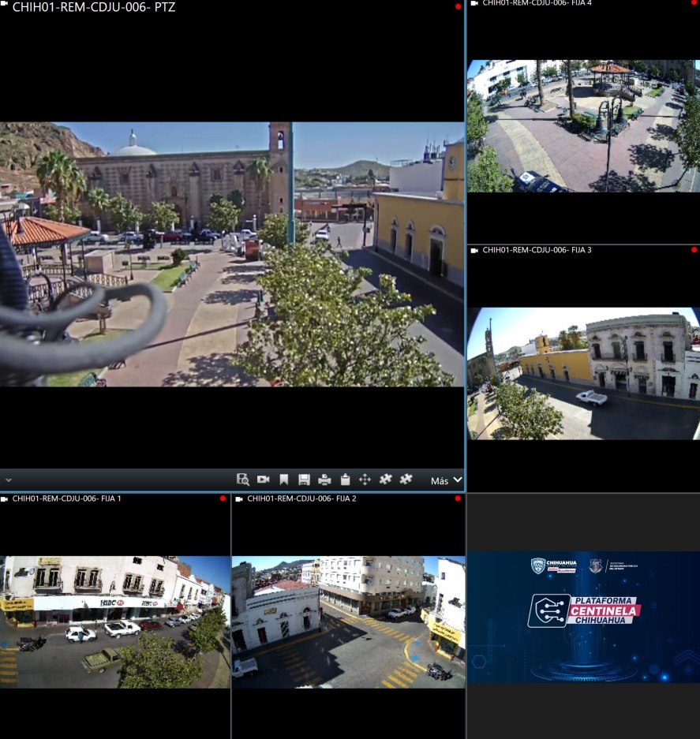Viewport: 700px width, 739px height.
Task: Click the red recording indicator on PTZ camera
Action: (x=458, y=7)
